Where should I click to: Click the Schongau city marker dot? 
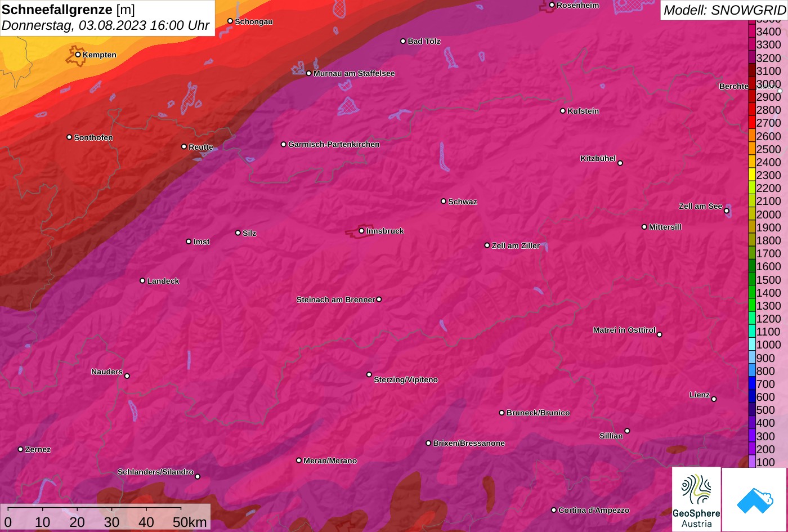pyautogui.click(x=230, y=21)
